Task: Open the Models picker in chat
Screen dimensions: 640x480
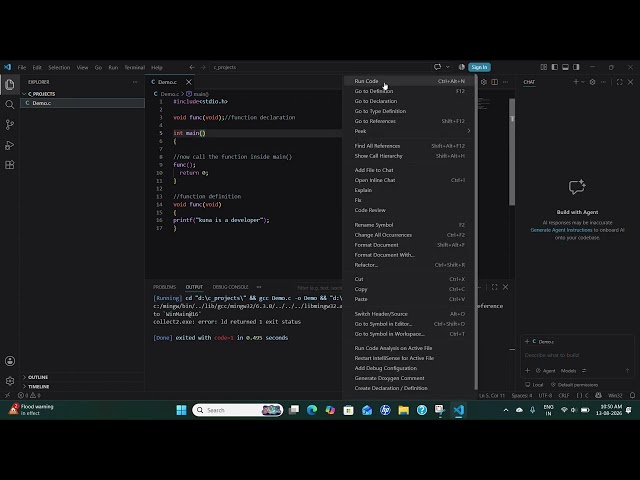Action: click(568, 371)
